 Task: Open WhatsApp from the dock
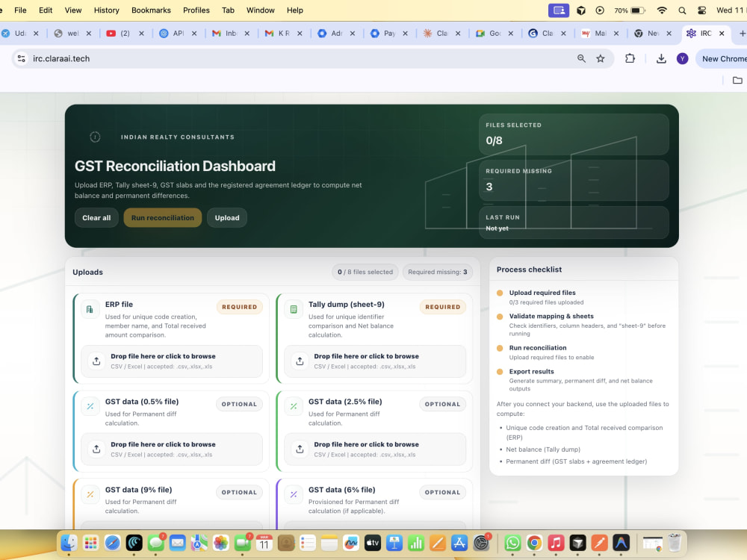click(512, 542)
